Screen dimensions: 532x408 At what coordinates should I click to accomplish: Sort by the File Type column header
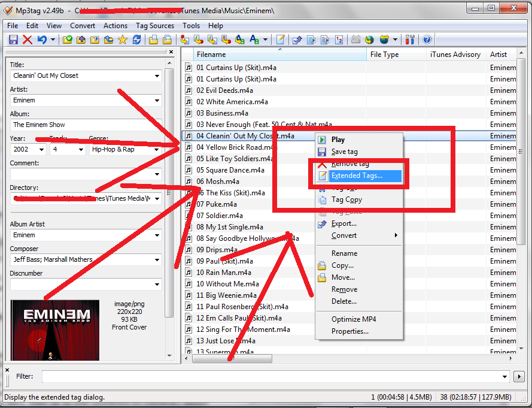pyautogui.click(x=396, y=55)
